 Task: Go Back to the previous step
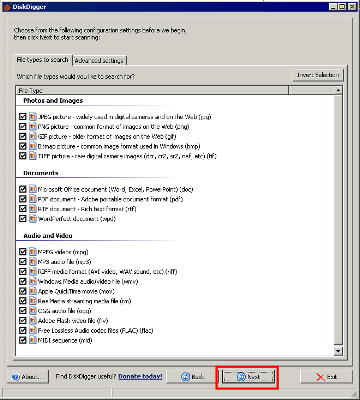point(192,377)
